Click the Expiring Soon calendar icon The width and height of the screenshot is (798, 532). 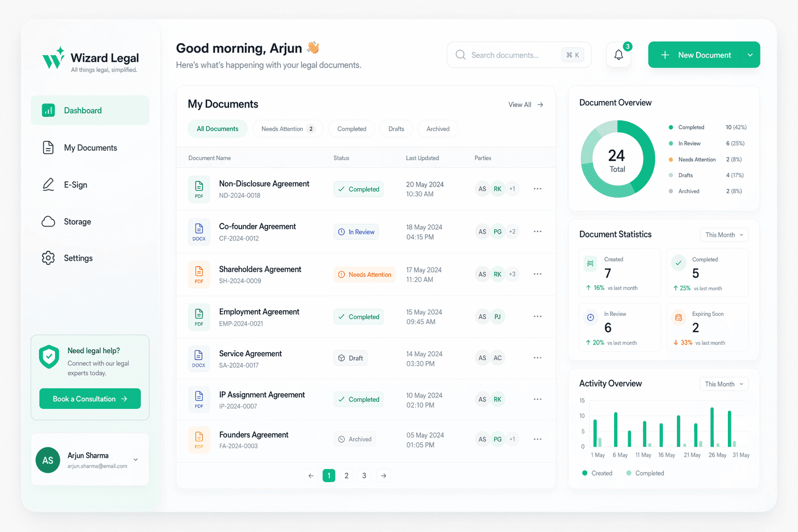pyautogui.click(x=679, y=317)
